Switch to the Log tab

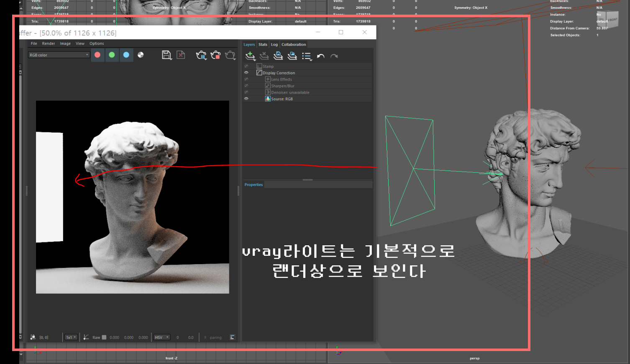tap(274, 44)
